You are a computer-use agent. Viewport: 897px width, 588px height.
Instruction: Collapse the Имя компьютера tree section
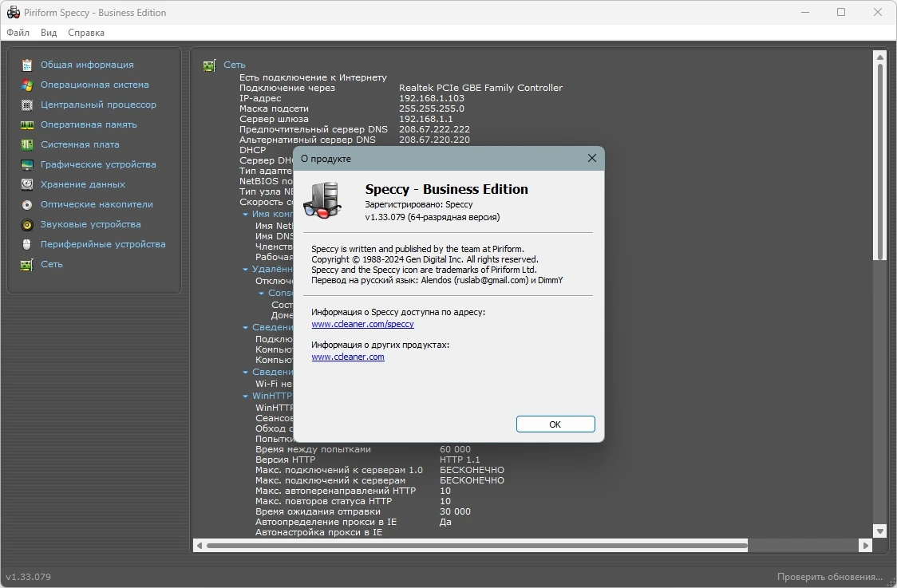[x=246, y=214]
